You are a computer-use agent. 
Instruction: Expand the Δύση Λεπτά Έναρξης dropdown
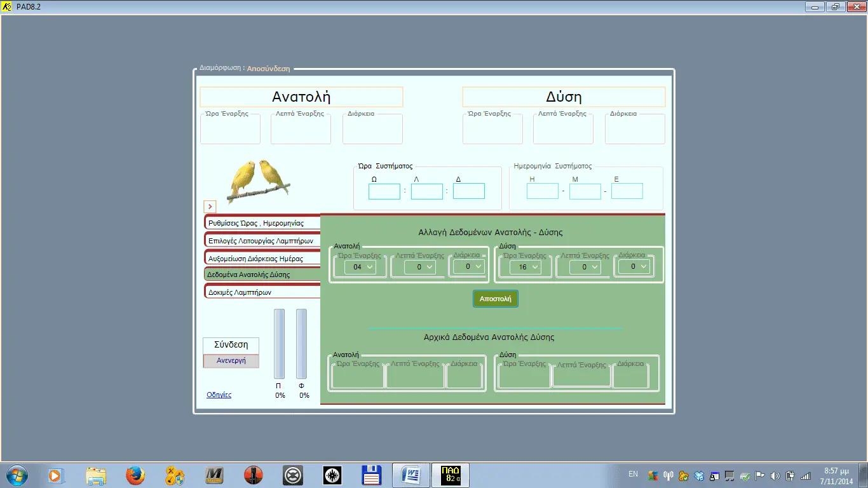[585, 268]
